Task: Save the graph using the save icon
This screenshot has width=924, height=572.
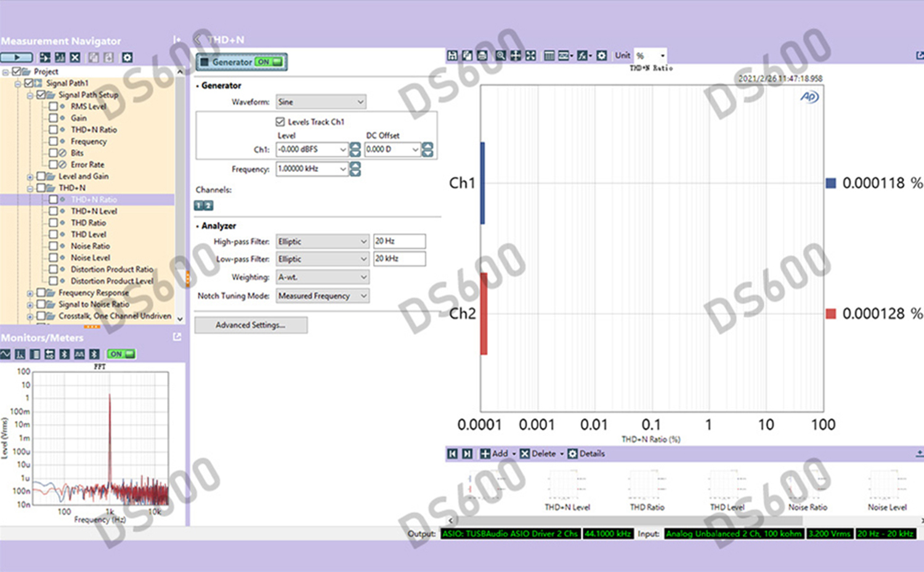Action: pyautogui.click(x=453, y=55)
